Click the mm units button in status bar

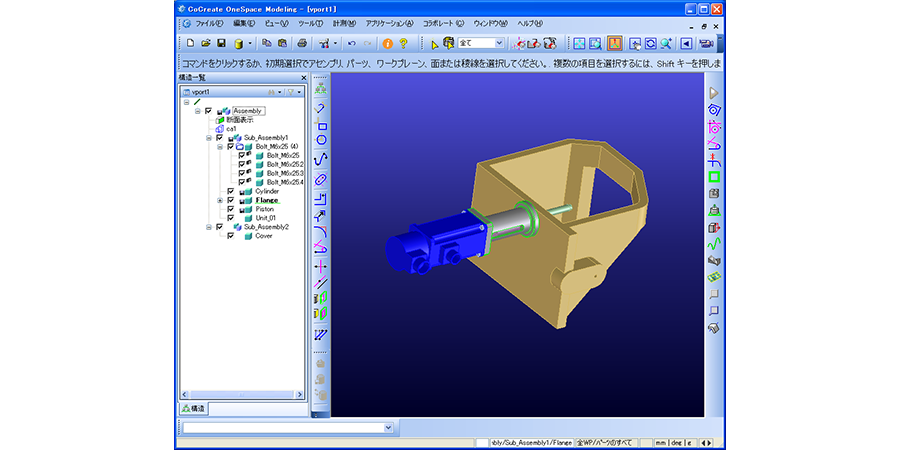coord(660,441)
